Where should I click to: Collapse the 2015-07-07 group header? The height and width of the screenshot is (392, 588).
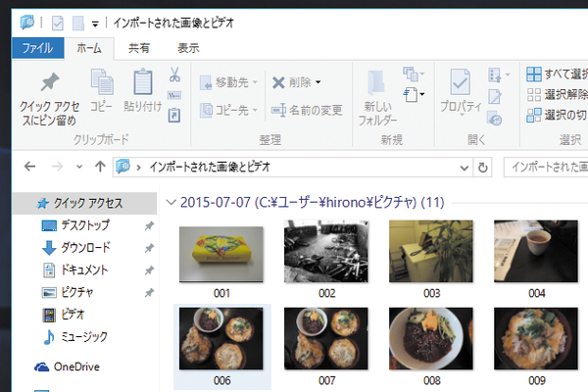[172, 203]
